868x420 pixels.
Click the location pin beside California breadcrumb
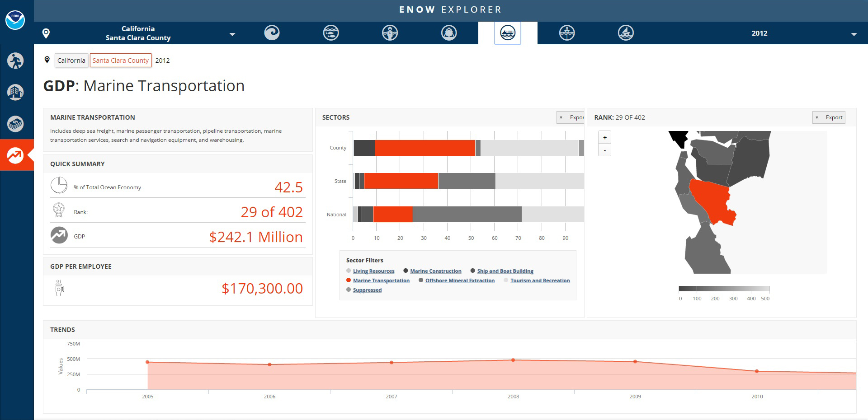[x=47, y=60]
